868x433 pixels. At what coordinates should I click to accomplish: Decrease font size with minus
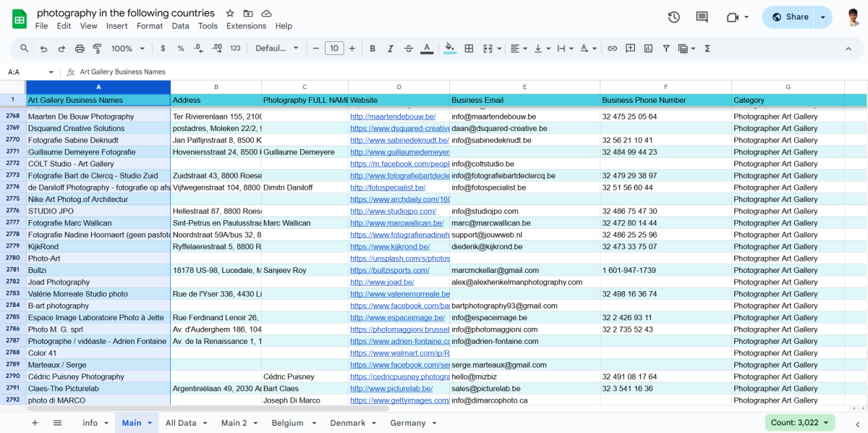point(315,49)
